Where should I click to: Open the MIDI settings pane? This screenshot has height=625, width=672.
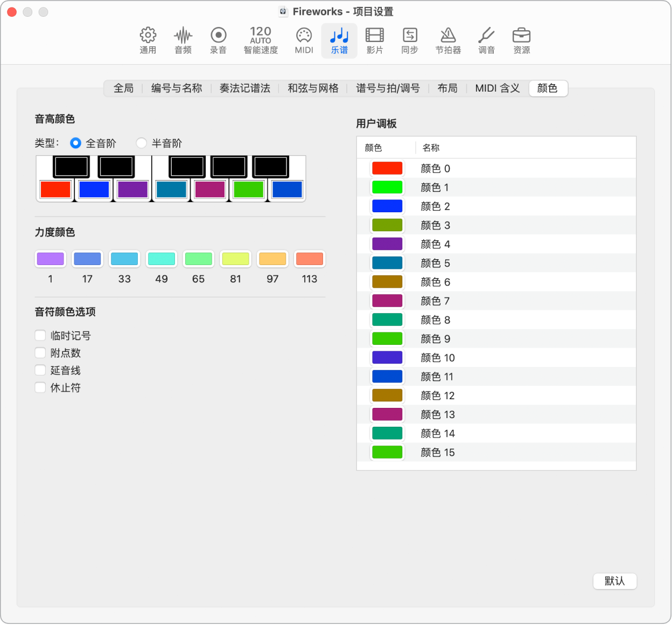coord(304,41)
